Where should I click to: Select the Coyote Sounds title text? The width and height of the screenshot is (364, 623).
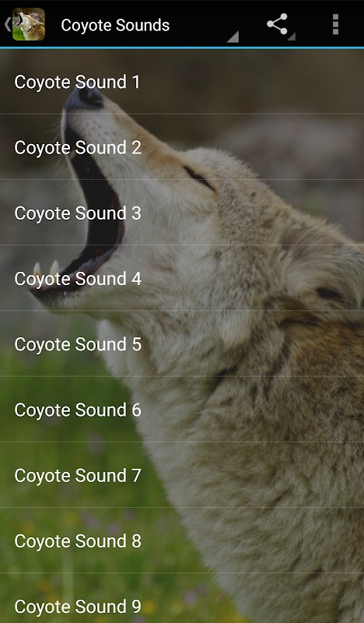coord(115,25)
